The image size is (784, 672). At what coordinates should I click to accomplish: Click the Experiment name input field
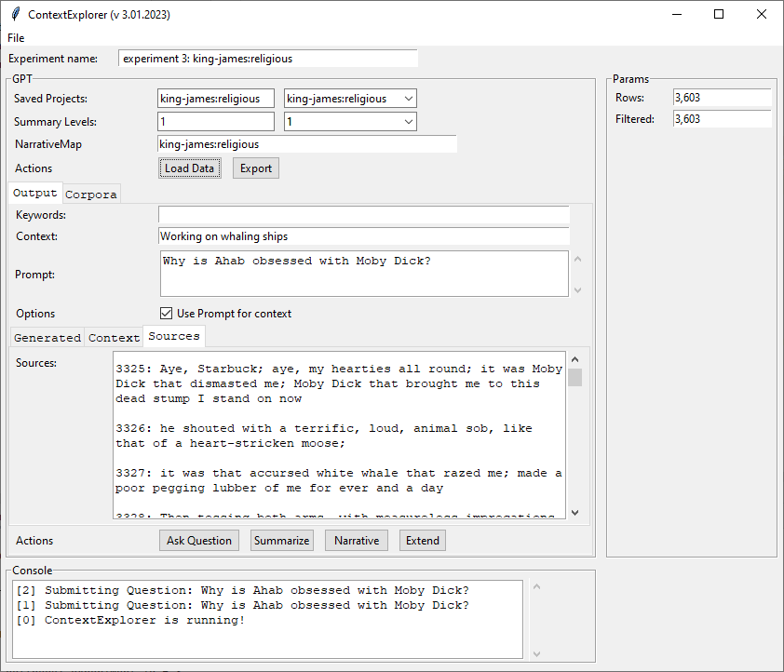click(268, 59)
